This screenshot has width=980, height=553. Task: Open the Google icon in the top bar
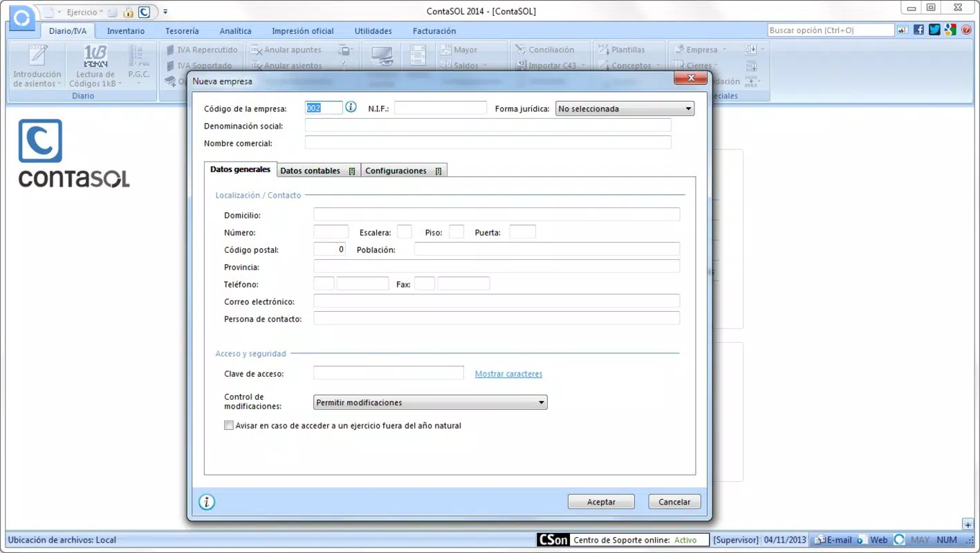(x=950, y=30)
